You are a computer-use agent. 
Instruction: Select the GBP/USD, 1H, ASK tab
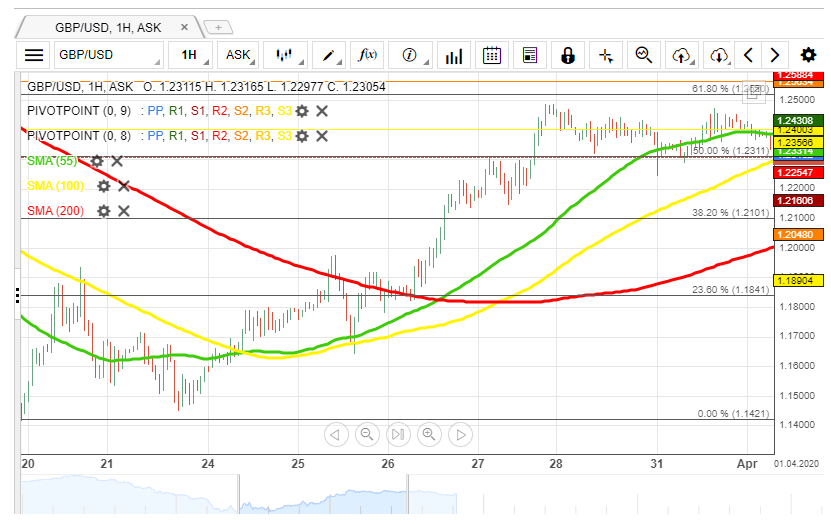pos(109,26)
